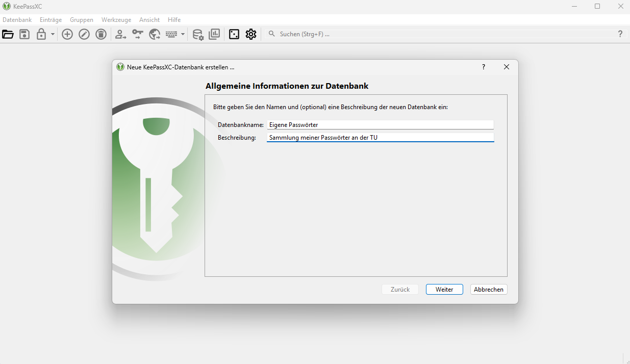Open the Werkzeuge menu
Screen dimensions: 630x364
point(116,20)
